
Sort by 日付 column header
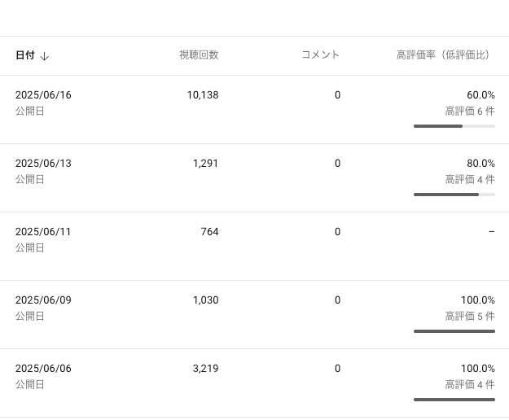25,55
